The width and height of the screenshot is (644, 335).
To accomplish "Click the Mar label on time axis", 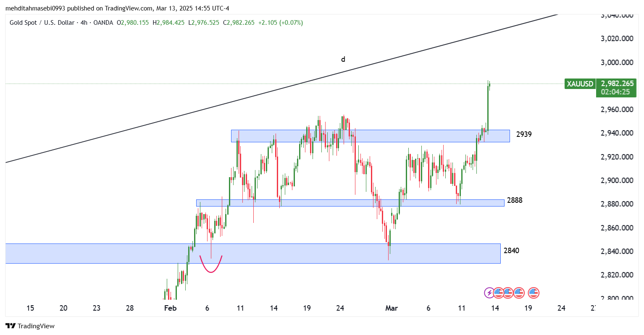I will pyautogui.click(x=392, y=308).
